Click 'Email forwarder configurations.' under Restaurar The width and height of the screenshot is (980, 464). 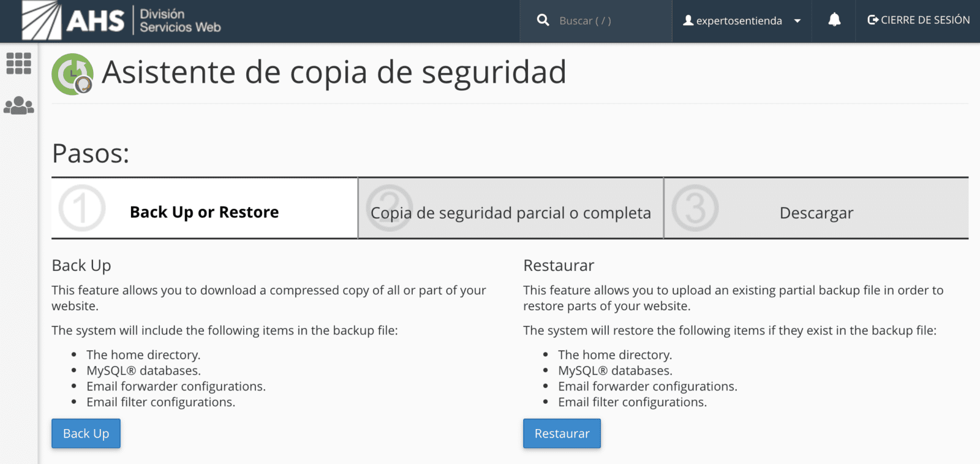point(647,387)
